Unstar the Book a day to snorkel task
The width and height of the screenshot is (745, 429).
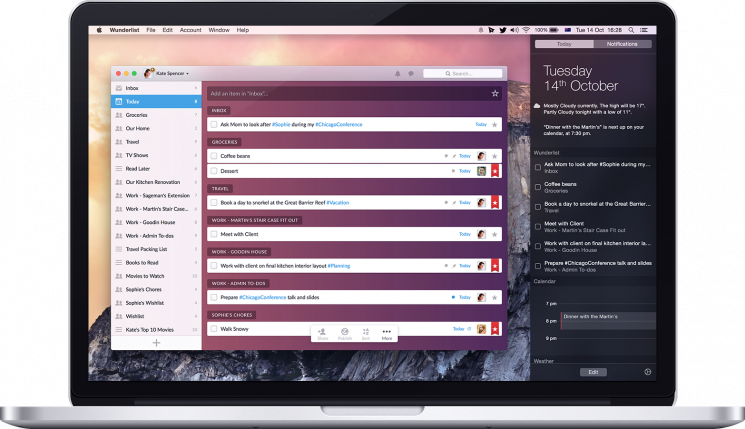pyautogui.click(x=495, y=203)
